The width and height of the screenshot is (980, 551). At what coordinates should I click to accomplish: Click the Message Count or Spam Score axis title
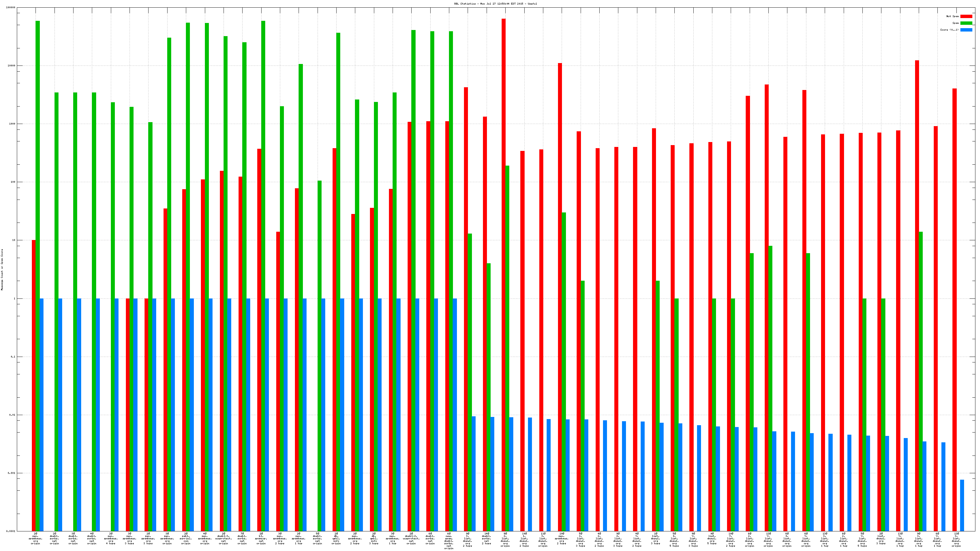pos(2,270)
